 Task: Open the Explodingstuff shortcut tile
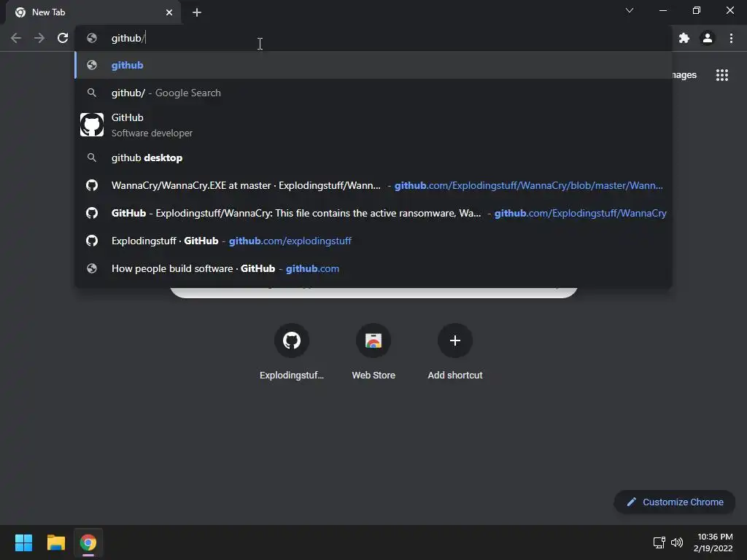tap(292, 352)
